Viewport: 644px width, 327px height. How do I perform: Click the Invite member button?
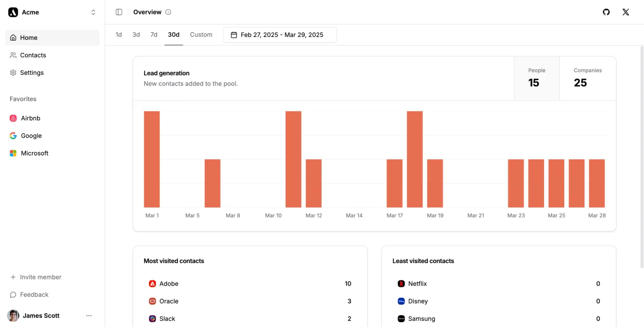(36, 277)
